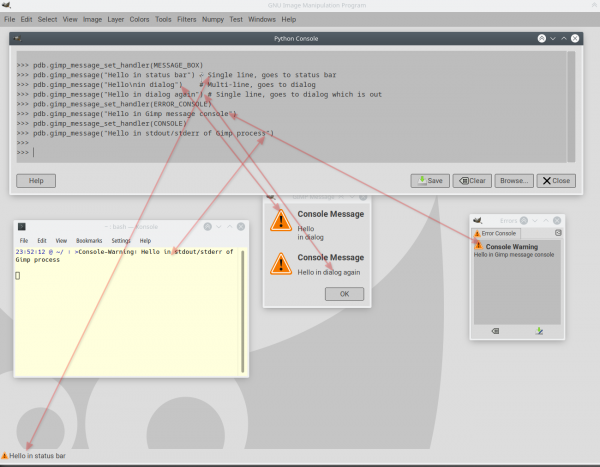Viewport: 600px width, 467px height.
Task: Open Konsole's File menu
Action: [24, 240]
